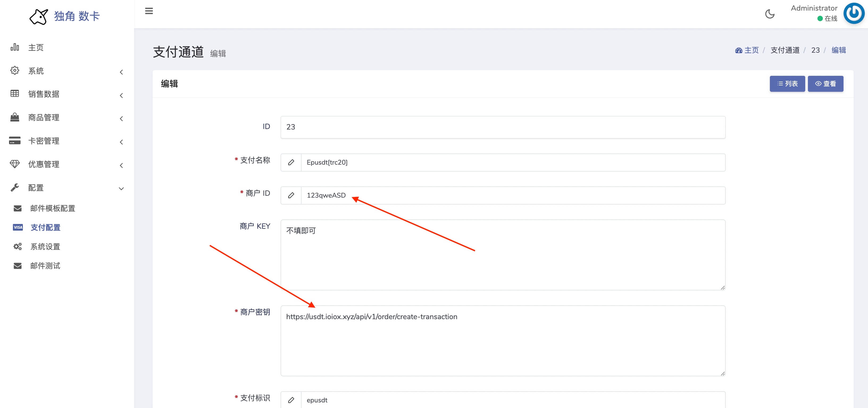
Task: Click the gears icon beside 系统设置
Action: [18, 247]
